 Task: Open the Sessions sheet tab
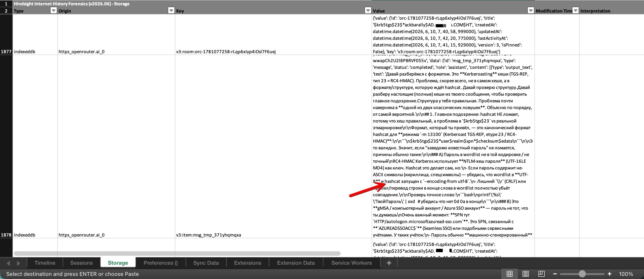point(81,263)
